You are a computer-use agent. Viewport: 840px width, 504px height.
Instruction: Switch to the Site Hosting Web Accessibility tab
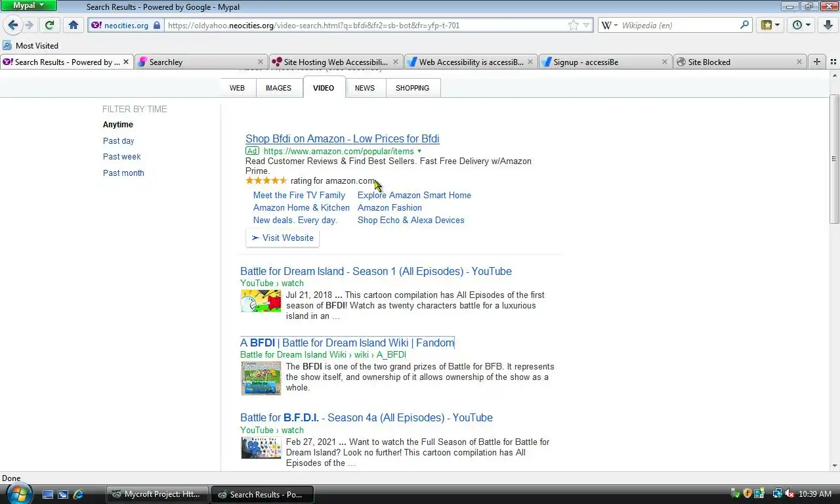335,62
